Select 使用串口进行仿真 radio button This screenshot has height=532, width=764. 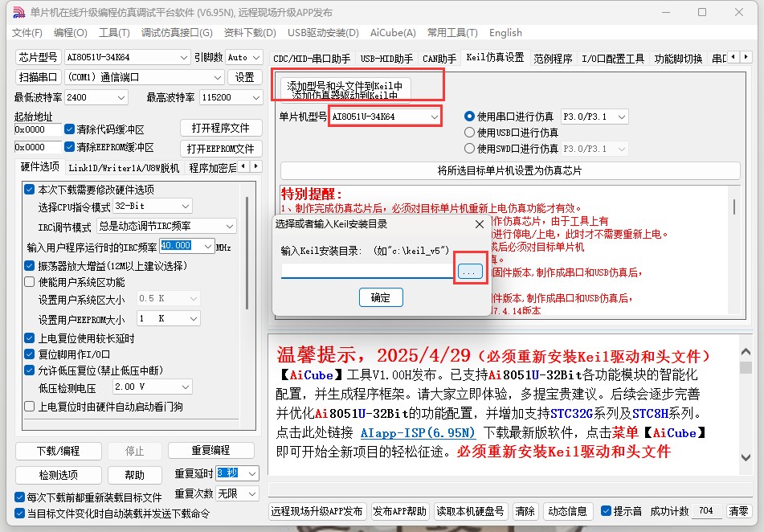point(469,117)
